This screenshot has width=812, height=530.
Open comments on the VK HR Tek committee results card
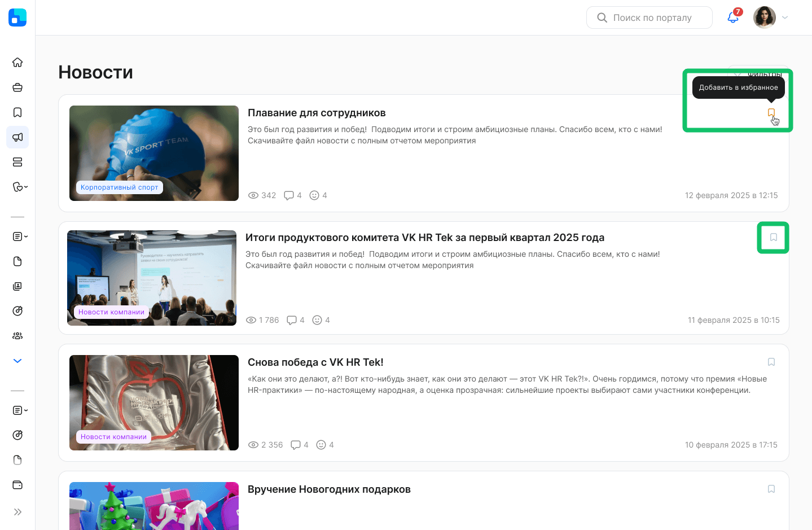point(292,320)
